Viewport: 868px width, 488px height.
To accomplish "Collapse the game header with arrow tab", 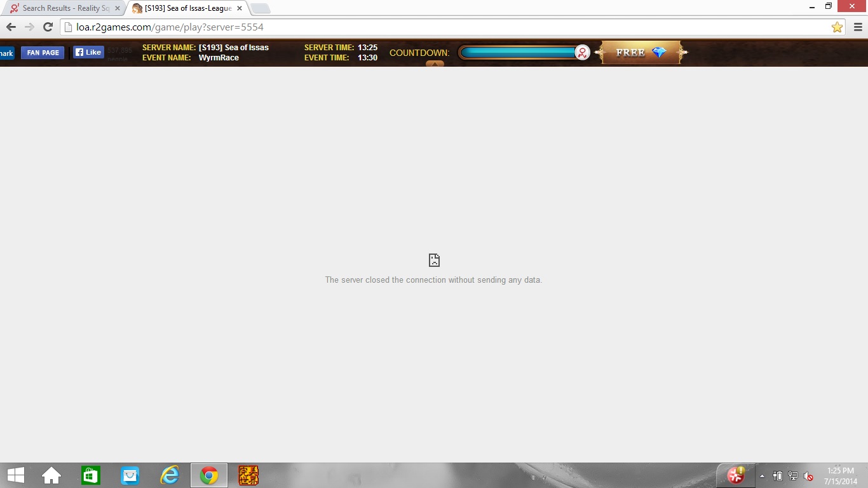I will click(435, 64).
